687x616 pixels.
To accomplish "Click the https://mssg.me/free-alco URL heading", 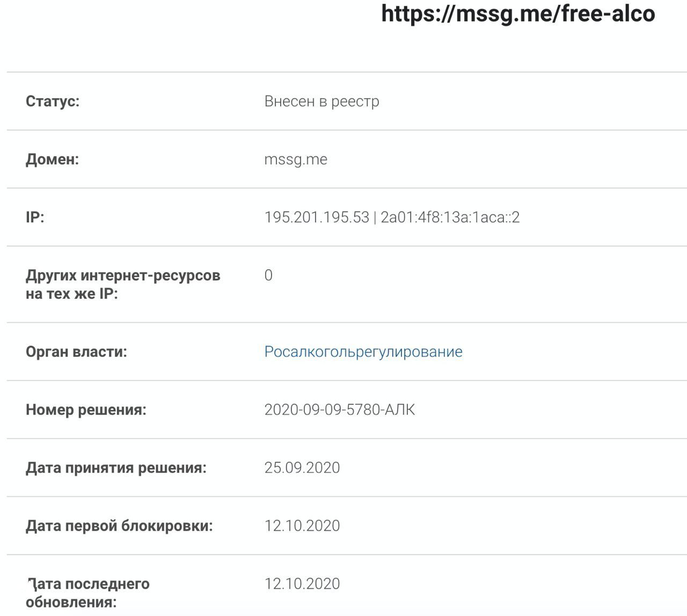I will click(518, 13).
